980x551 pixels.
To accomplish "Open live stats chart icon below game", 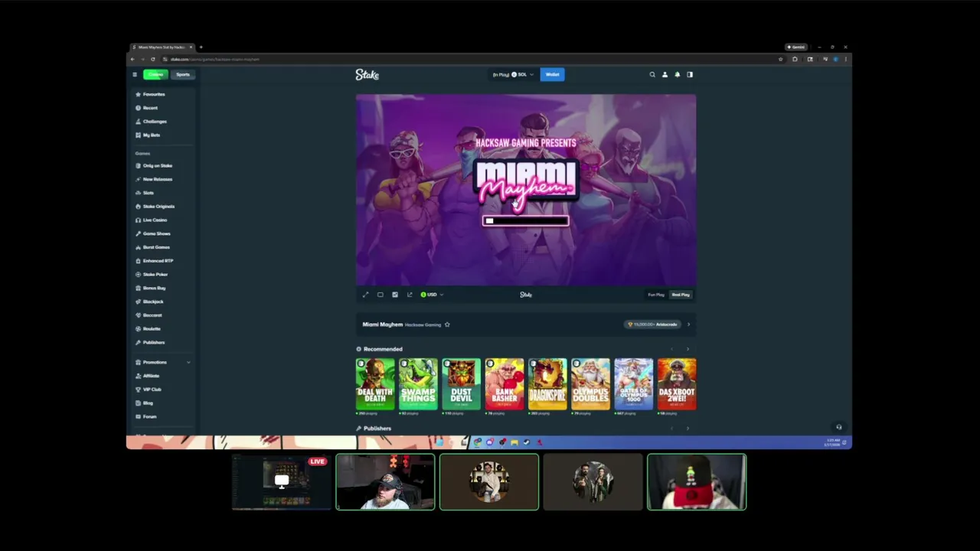I will [395, 295].
